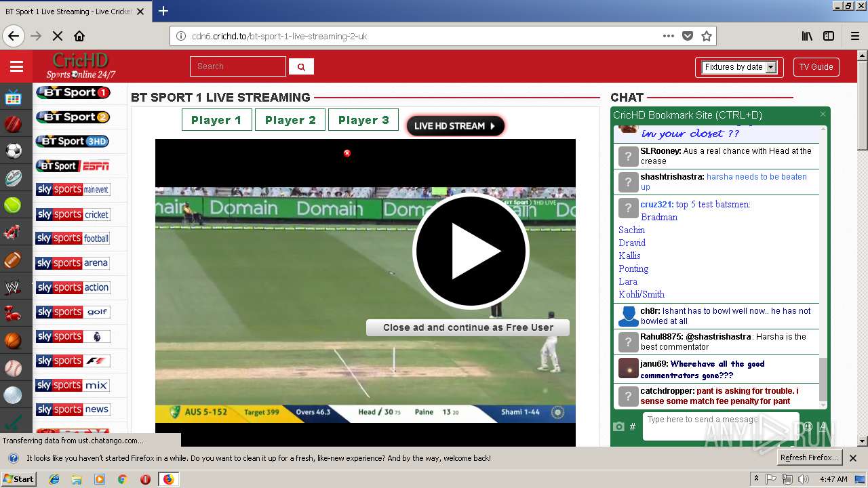Select the American football sport icon

14,260
